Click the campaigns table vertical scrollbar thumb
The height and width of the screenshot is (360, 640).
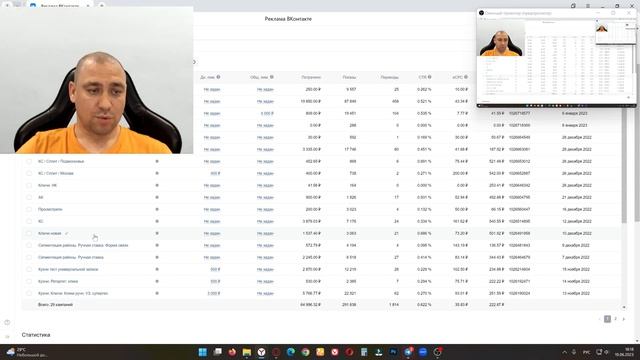coord(624,165)
